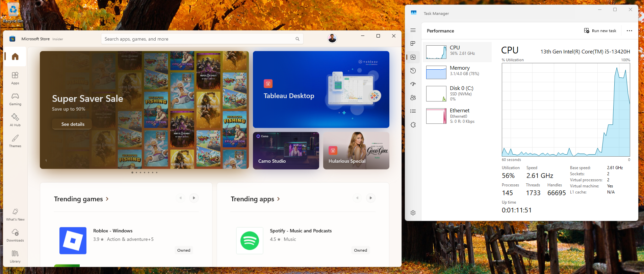The width and height of the screenshot is (644, 274).
Task: Select Ethernet performance item
Action: [x=457, y=116]
